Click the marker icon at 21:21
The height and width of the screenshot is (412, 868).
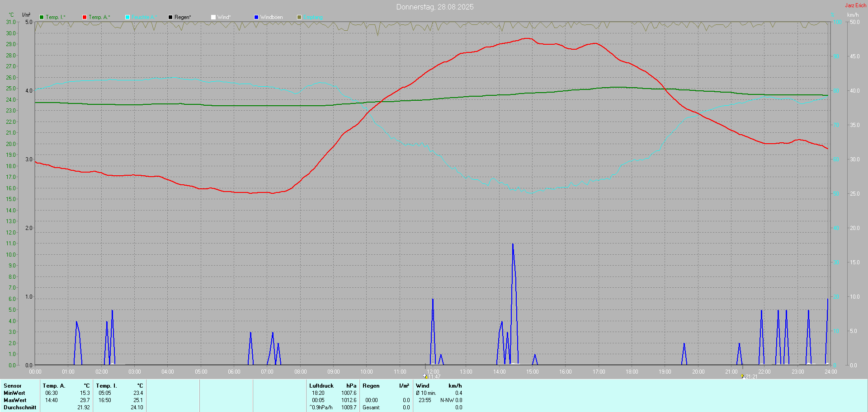(x=742, y=376)
